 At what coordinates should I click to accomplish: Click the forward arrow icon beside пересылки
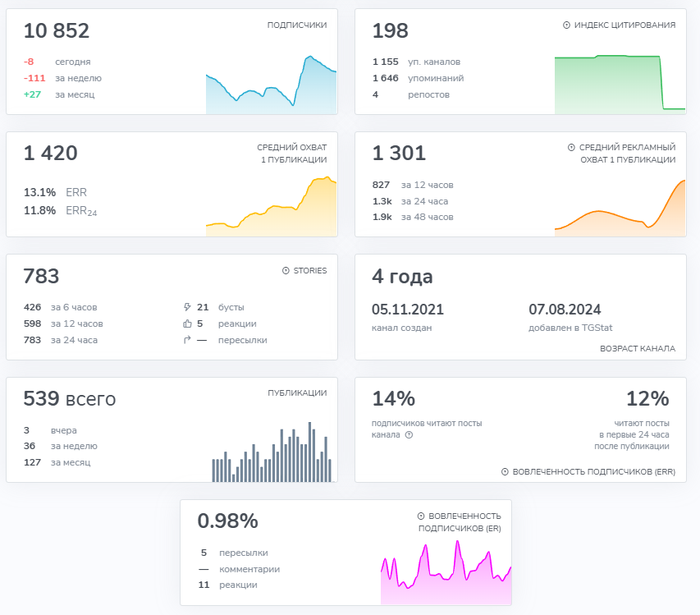tap(187, 340)
